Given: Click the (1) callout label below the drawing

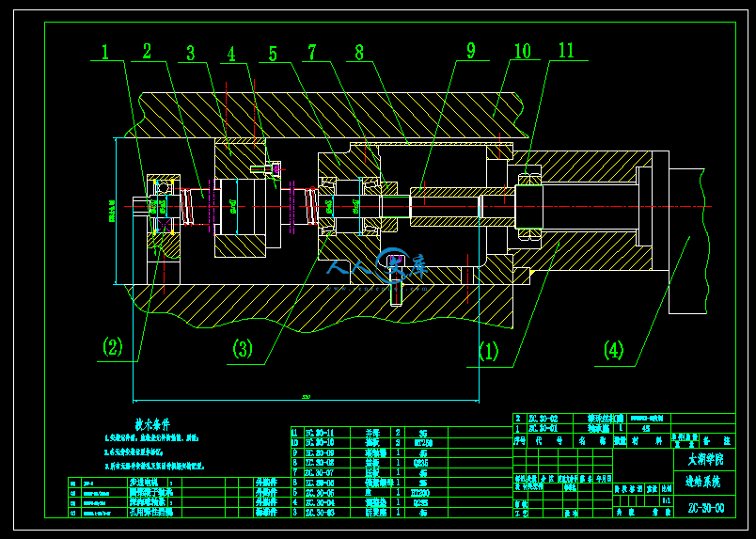Looking at the screenshot, I should tap(488, 351).
